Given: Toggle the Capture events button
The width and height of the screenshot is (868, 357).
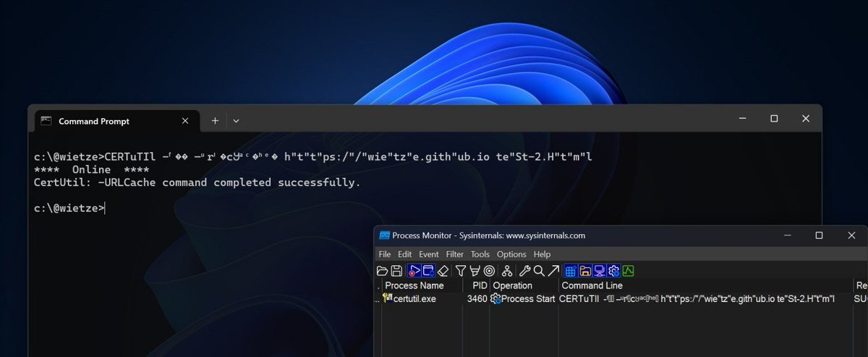Looking at the screenshot, I should 414,271.
